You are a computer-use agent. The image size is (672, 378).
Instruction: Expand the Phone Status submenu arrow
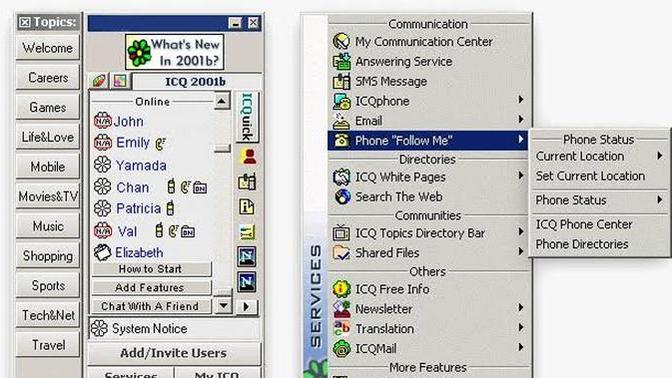click(x=660, y=199)
